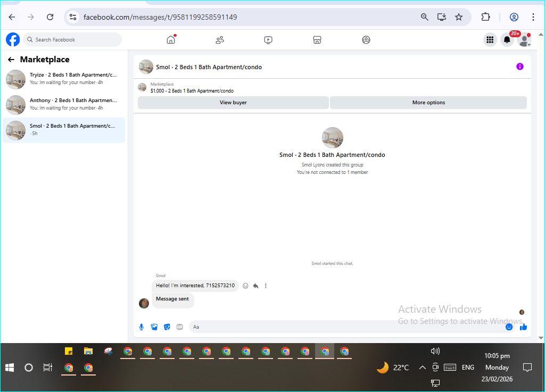Open the Groups icon in top navigation

click(366, 40)
